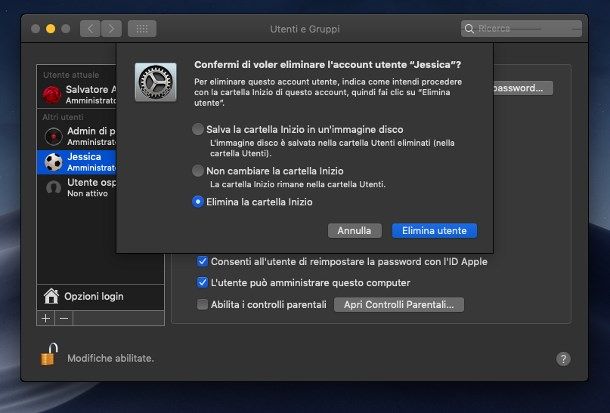This screenshot has width=610, height=413.
Task: Open help with the question mark button
Action: tap(563, 359)
